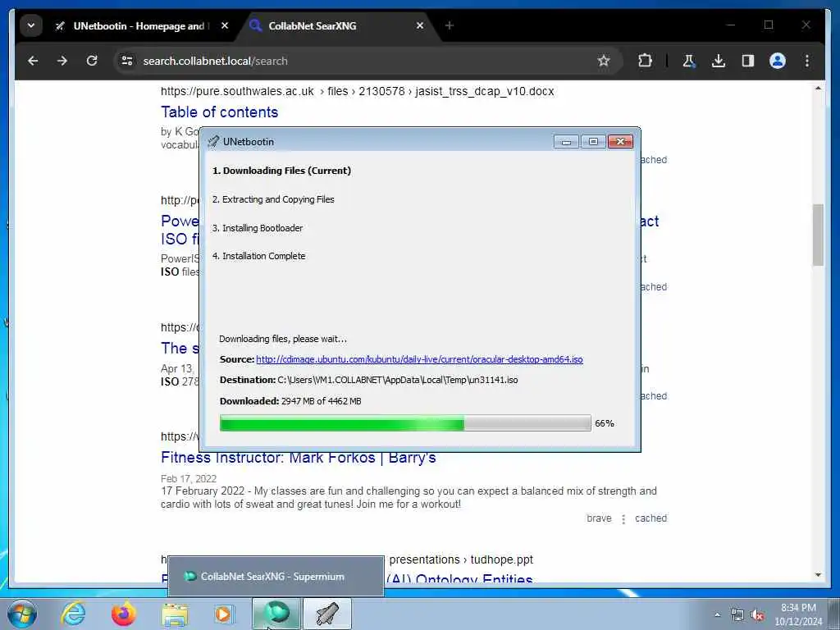This screenshot has width=840, height=630.
Task: Open the Table of contents search result
Action: pos(220,112)
